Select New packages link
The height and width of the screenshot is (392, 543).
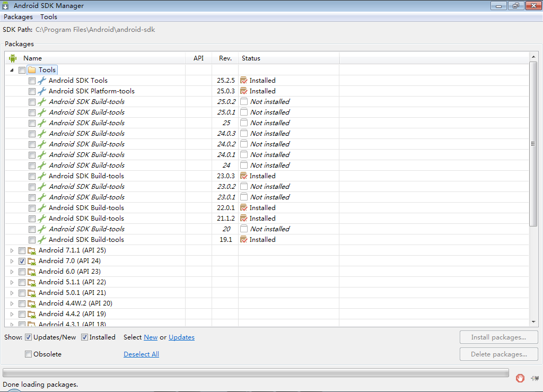pos(151,337)
